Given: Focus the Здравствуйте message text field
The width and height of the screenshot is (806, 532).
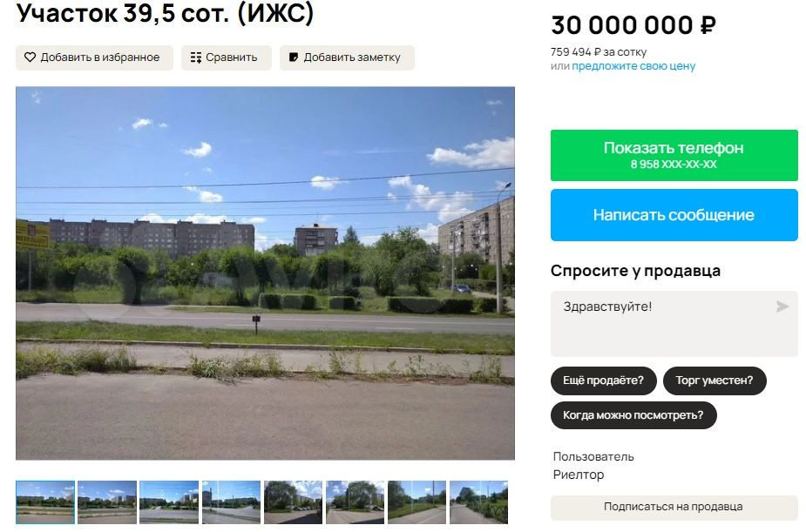Looking at the screenshot, I should coord(674,324).
